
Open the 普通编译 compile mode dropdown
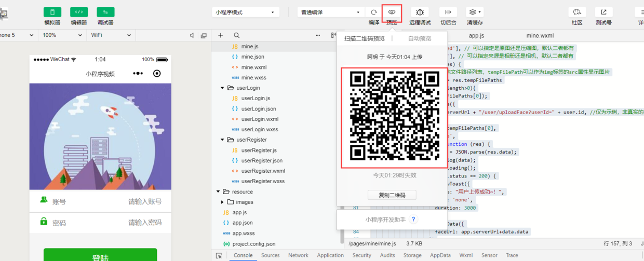click(331, 12)
